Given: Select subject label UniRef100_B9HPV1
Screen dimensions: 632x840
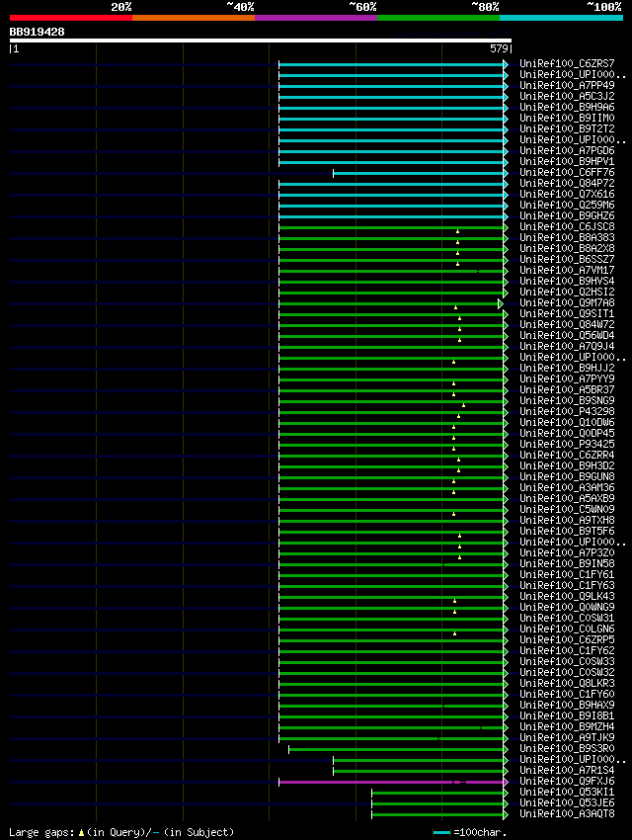Looking at the screenshot, I should 567,161.
